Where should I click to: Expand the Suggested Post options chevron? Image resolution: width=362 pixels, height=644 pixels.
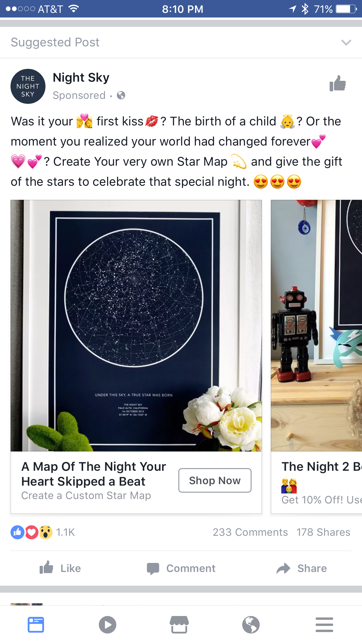(x=346, y=43)
